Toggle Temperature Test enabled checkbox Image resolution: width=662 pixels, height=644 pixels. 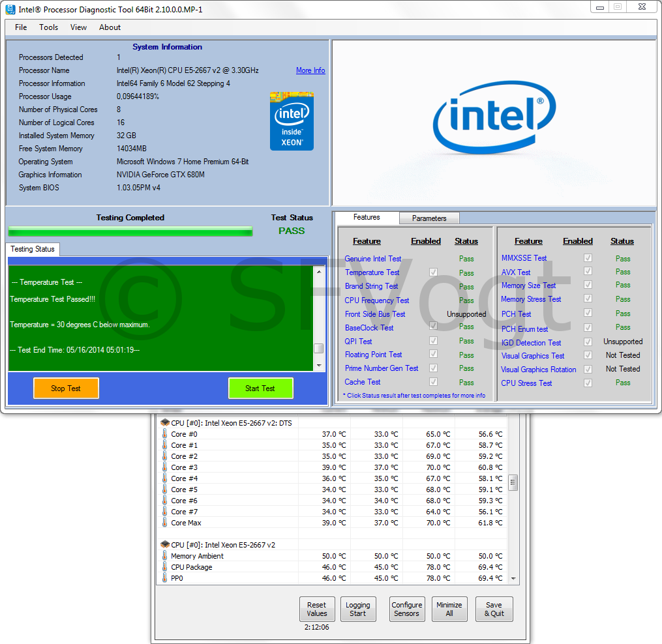coord(433,272)
